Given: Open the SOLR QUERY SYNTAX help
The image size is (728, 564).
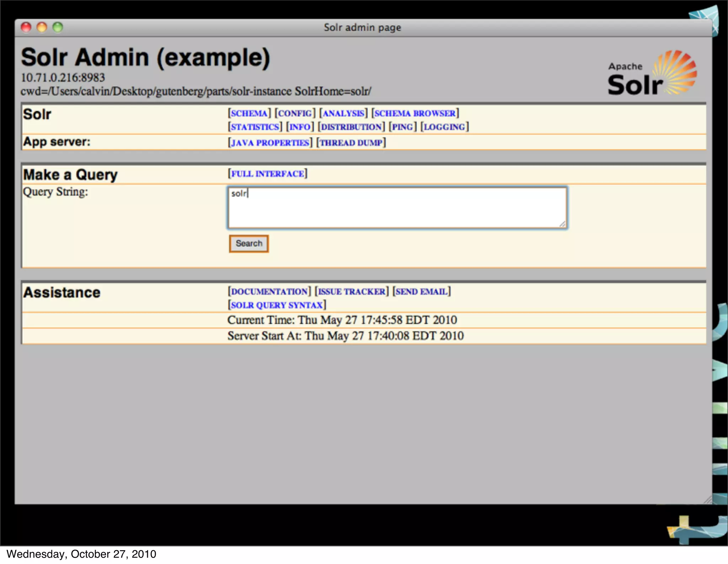Looking at the screenshot, I should point(277,305).
